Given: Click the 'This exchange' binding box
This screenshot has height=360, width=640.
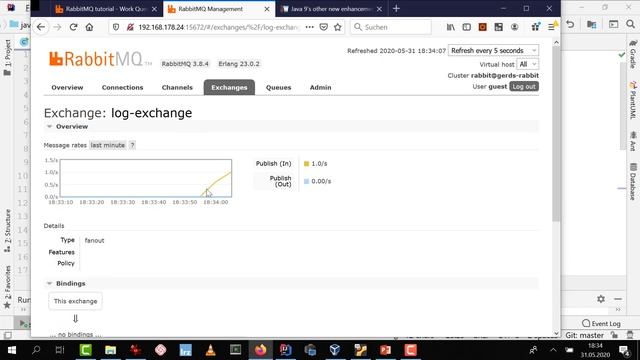Looking at the screenshot, I should [x=76, y=301].
